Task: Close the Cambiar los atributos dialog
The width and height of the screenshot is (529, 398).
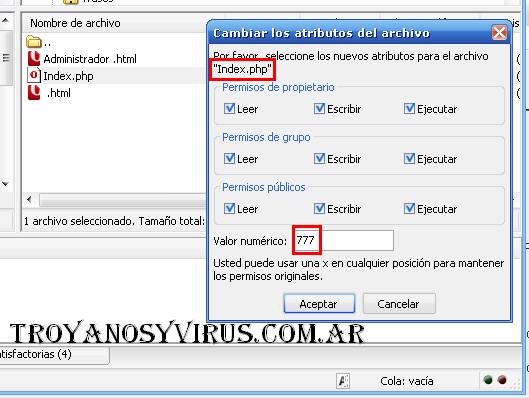Action: tap(499, 33)
